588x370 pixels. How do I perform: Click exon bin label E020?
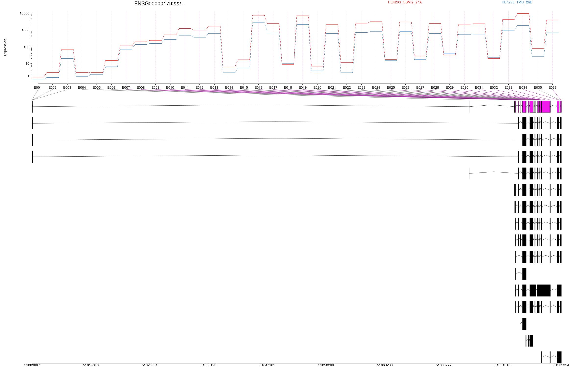pyautogui.click(x=317, y=87)
